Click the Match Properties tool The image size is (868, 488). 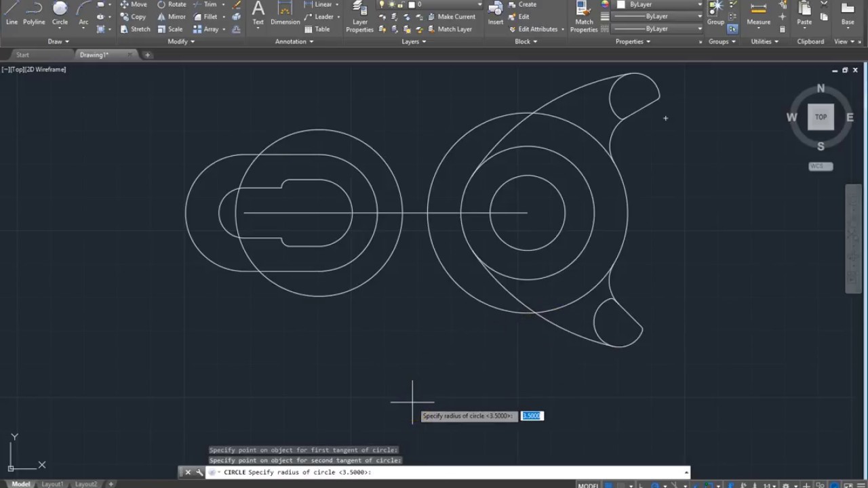pos(584,16)
